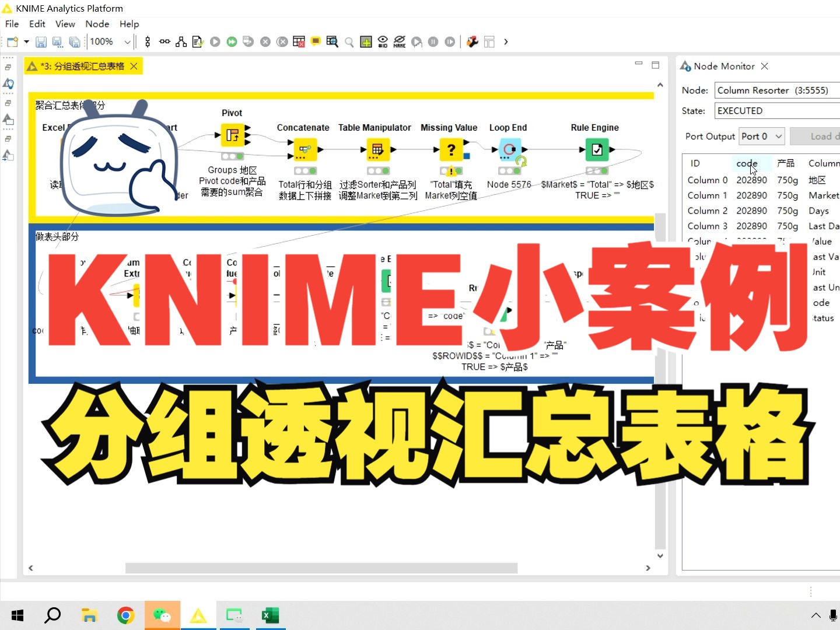Select the Pivot node icon
The image size is (840, 630).
point(232,135)
